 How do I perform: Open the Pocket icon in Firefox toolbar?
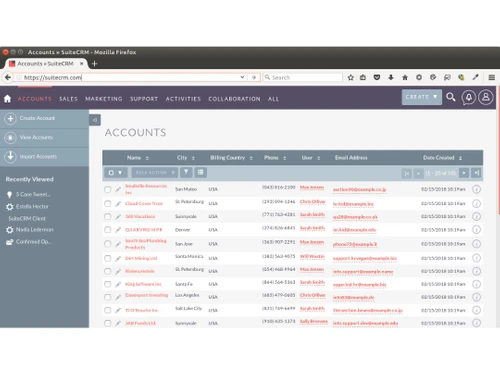377,77
